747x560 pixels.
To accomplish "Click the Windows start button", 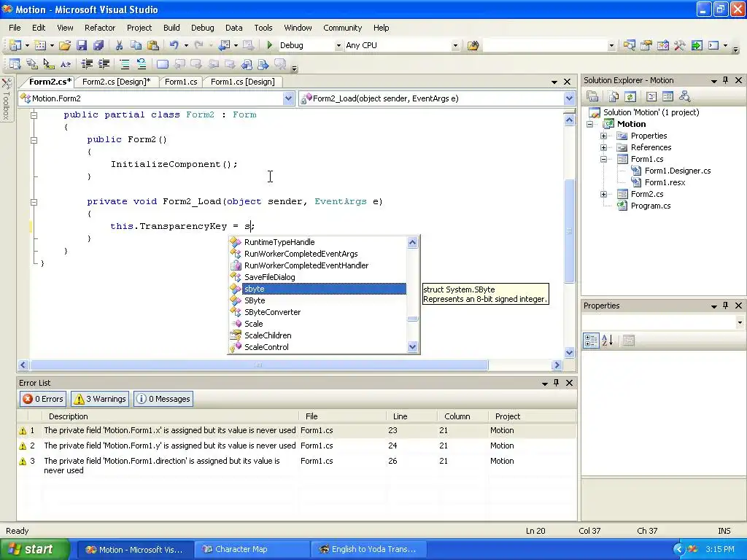I will tap(34, 549).
